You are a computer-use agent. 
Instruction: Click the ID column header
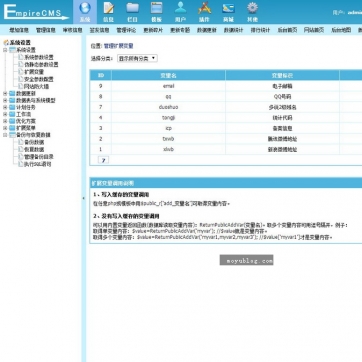[101, 75]
